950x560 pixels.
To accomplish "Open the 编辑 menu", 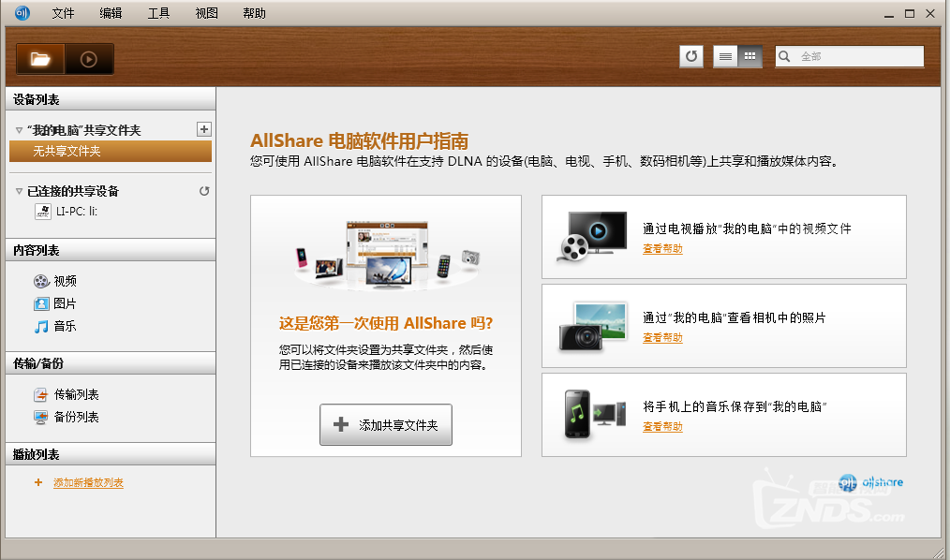I will pyautogui.click(x=111, y=13).
